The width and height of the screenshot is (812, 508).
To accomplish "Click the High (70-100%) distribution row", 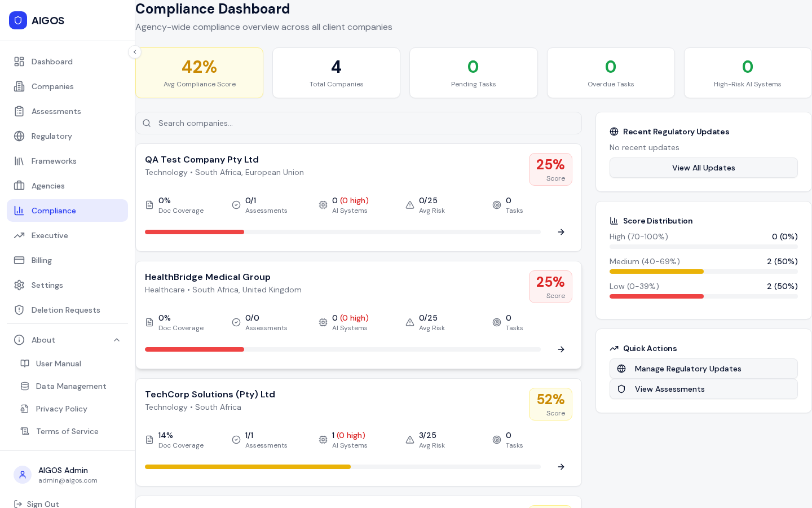I will click(x=703, y=240).
